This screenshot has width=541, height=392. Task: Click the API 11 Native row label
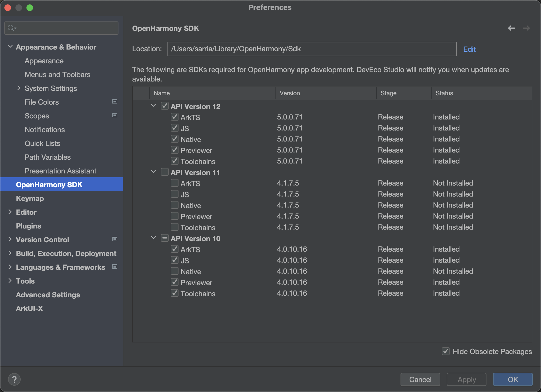coord(191,206)
